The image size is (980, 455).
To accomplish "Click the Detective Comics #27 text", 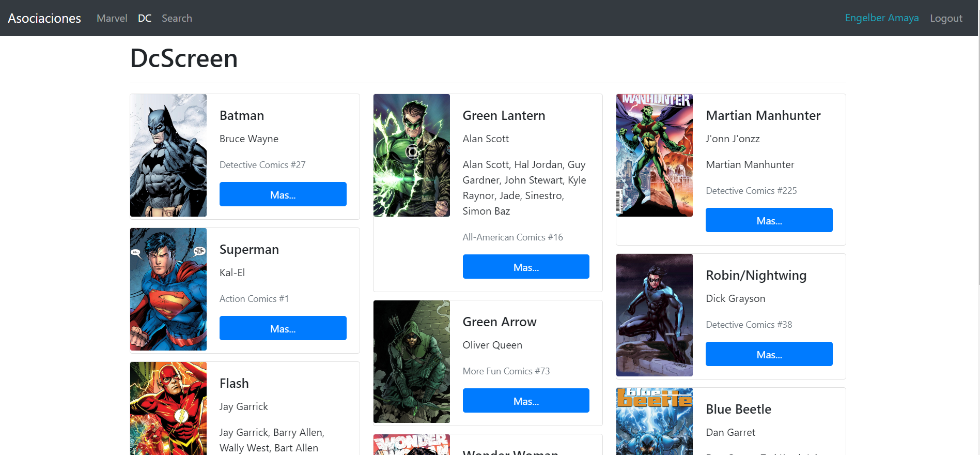I will 262,165.
